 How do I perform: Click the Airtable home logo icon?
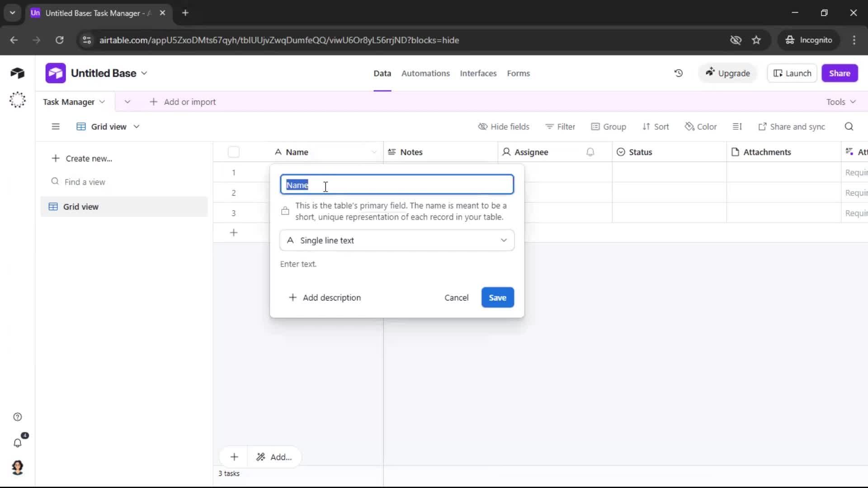[x=17, y=73]
